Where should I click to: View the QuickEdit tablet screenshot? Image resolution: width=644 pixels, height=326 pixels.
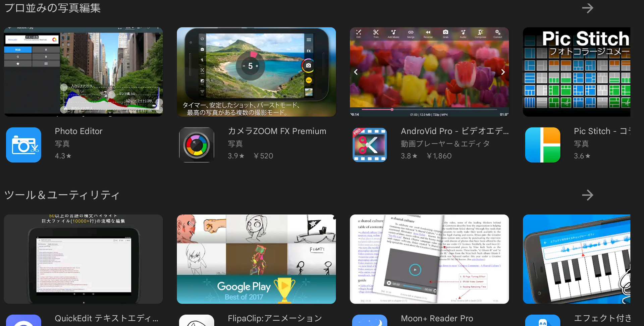[x=84, y=259]
